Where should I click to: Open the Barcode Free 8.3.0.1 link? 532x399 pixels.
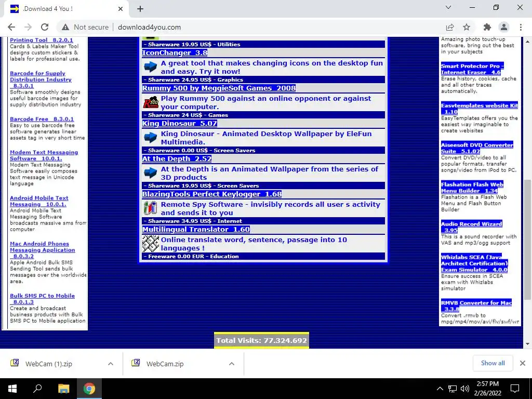(x=42, y=119)
